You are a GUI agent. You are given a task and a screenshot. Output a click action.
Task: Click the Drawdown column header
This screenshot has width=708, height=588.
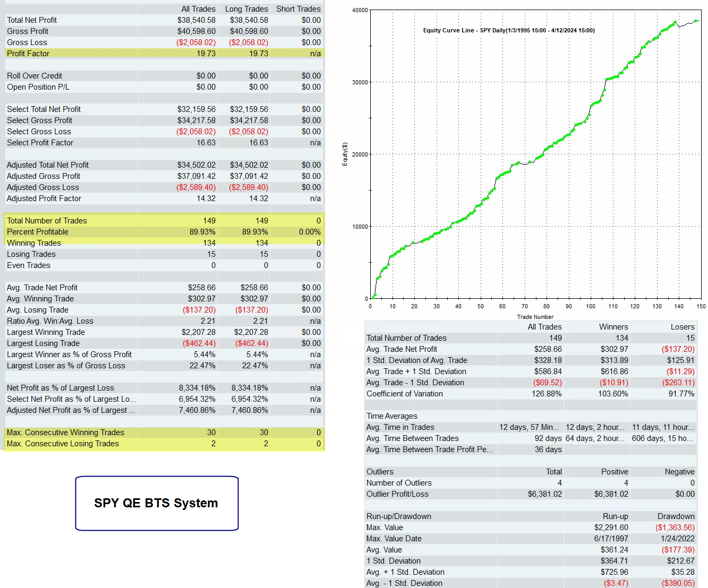click(x=676, y=516)
